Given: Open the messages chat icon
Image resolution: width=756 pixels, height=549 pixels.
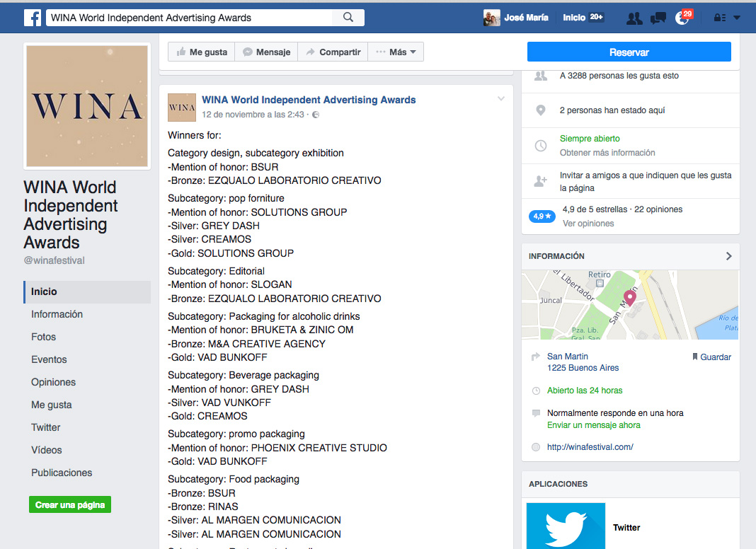Looking at the screenshot, I should click(x=658, y=18).
